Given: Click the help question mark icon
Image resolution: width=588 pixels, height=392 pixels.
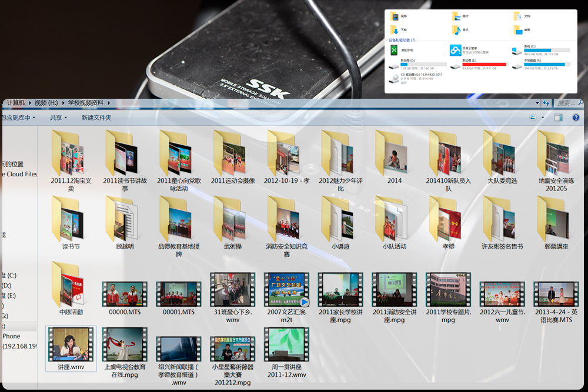Looking at the screenshot, I should (x=576, y=118).
